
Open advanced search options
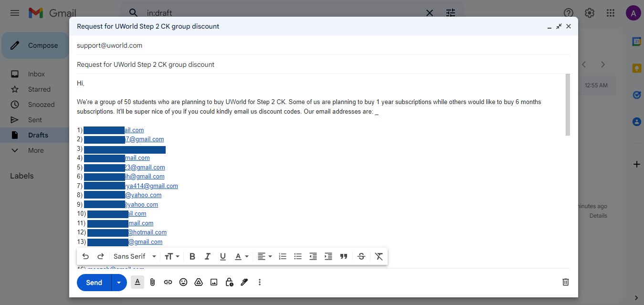point(450,13)
